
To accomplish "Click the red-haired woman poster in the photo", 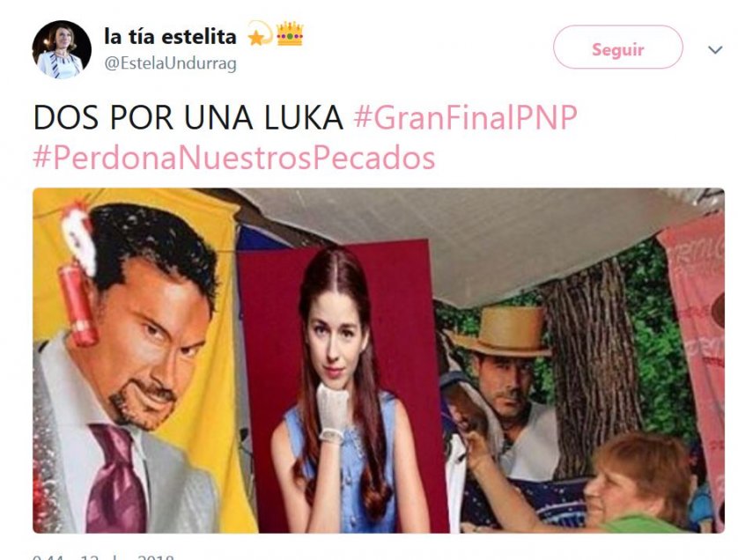I will click(343, 386).
